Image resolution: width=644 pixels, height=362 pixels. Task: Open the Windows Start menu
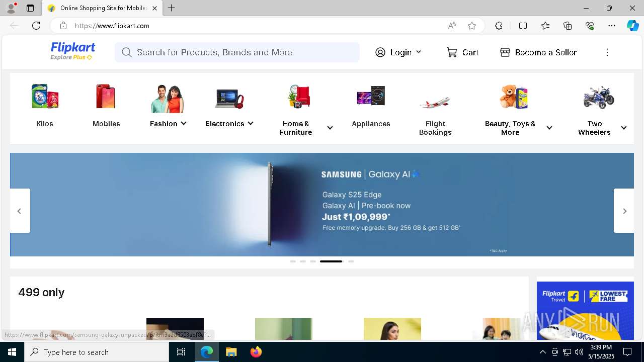[x=12, y=352]
